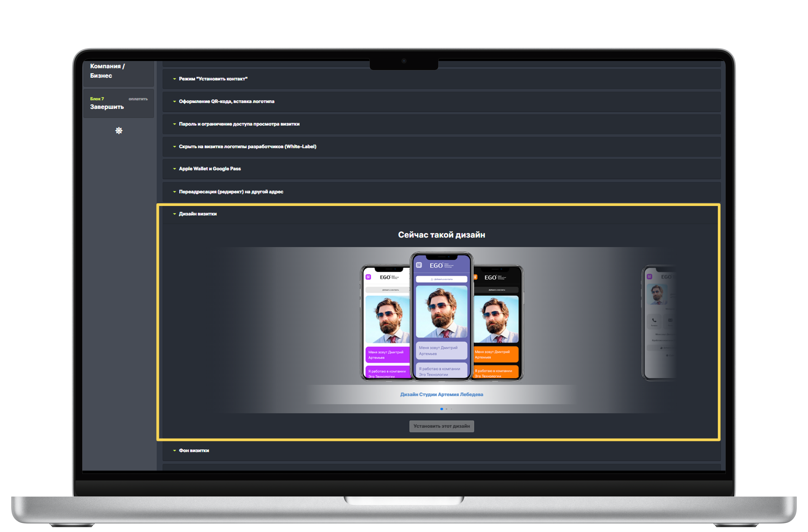
Task: Click the three-phone design preview thumbnail
Action: [x=441, y=317]
